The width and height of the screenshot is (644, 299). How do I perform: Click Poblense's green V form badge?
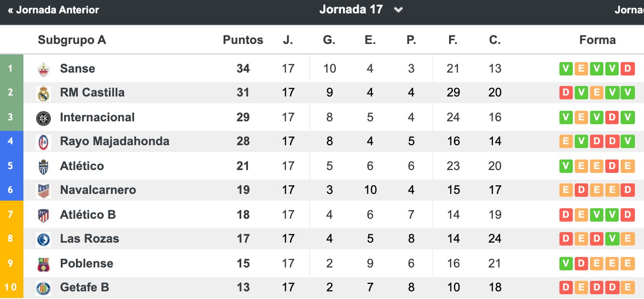tap(566, 263)
